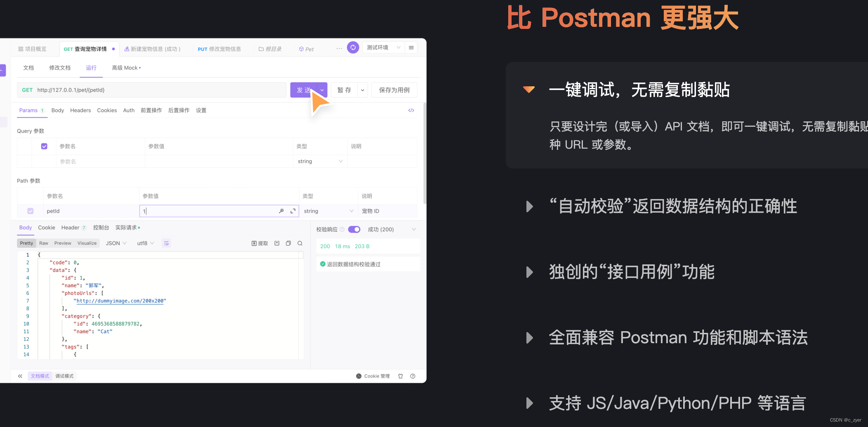The width and height of the screenshot is (868, 427).
Task: Open the Headers tab
Action: coord(80,110)
